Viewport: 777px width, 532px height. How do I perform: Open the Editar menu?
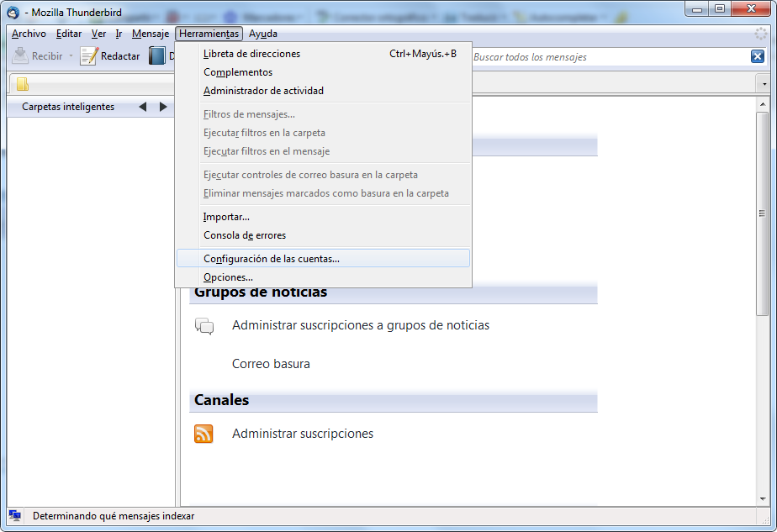click(69, 34)
